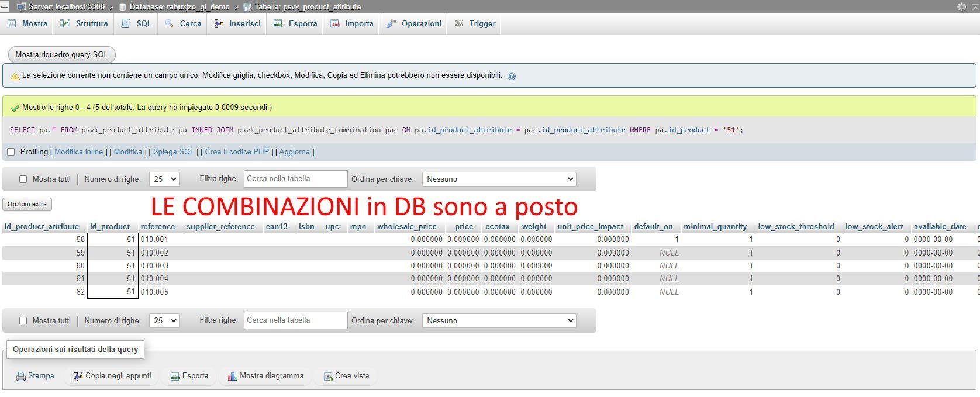Click the Cerca magnifier icon

pos(170,23)
